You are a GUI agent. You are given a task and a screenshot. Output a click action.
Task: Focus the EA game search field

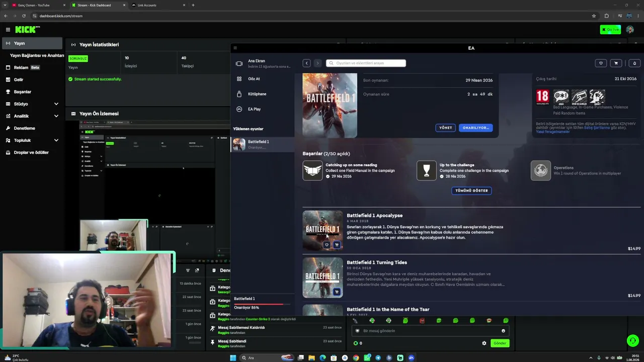point(366,63)
